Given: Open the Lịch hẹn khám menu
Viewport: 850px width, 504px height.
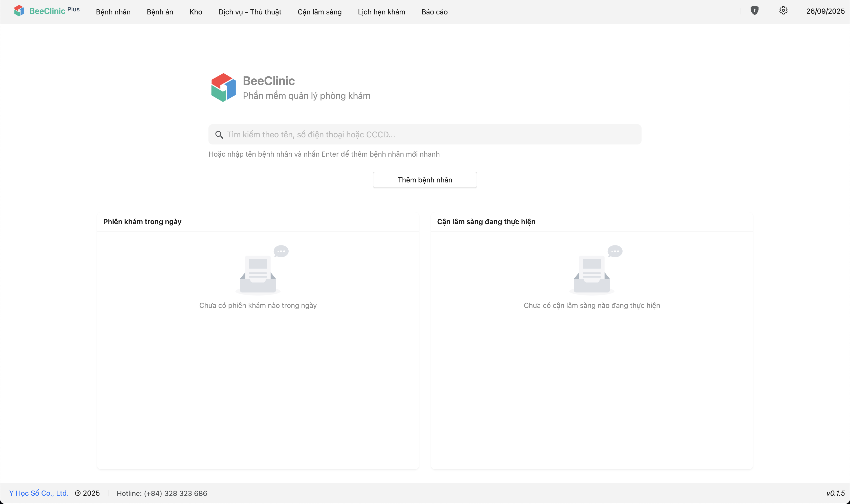Looking at the screenshot, I should [381, 12].
